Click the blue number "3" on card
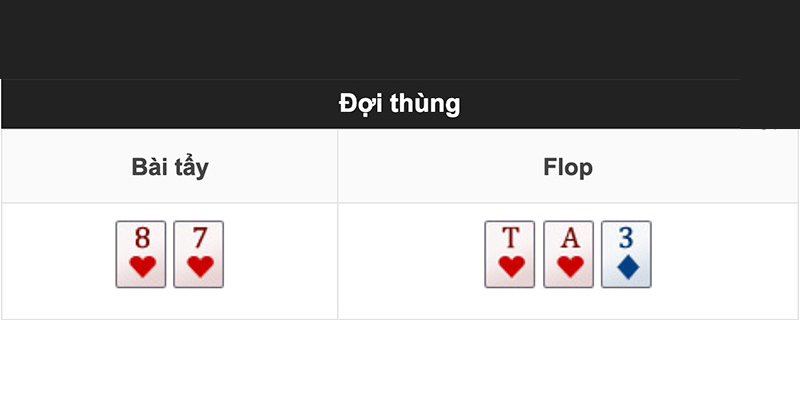The height and width of the screenshot is (400, 800). pyautogui.click(x=627, y=238)
